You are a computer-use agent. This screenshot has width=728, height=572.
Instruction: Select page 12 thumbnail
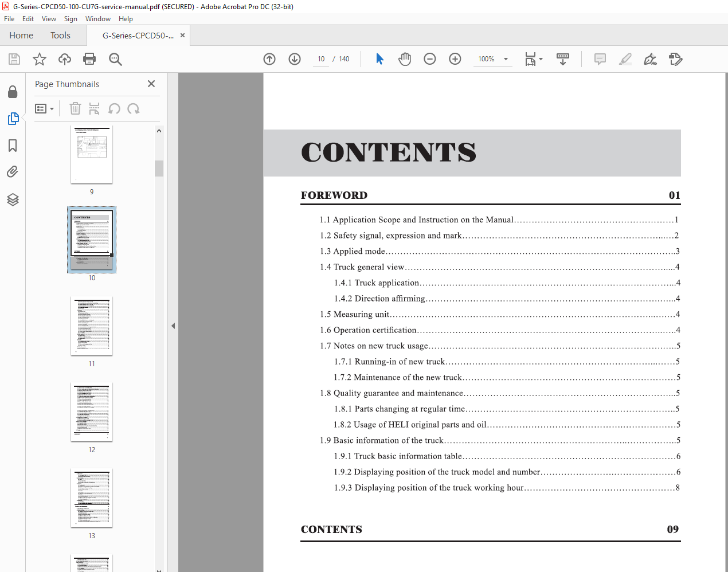(x=92, y=412)
